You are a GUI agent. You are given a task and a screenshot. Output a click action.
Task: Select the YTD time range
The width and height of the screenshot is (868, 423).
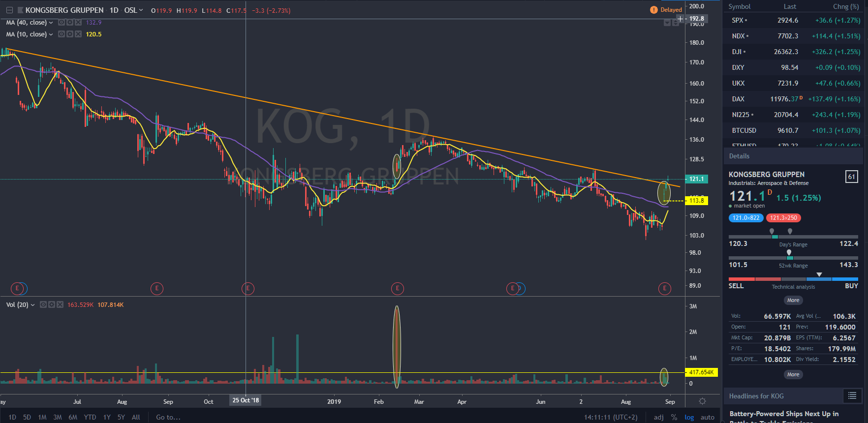(90, 417)
